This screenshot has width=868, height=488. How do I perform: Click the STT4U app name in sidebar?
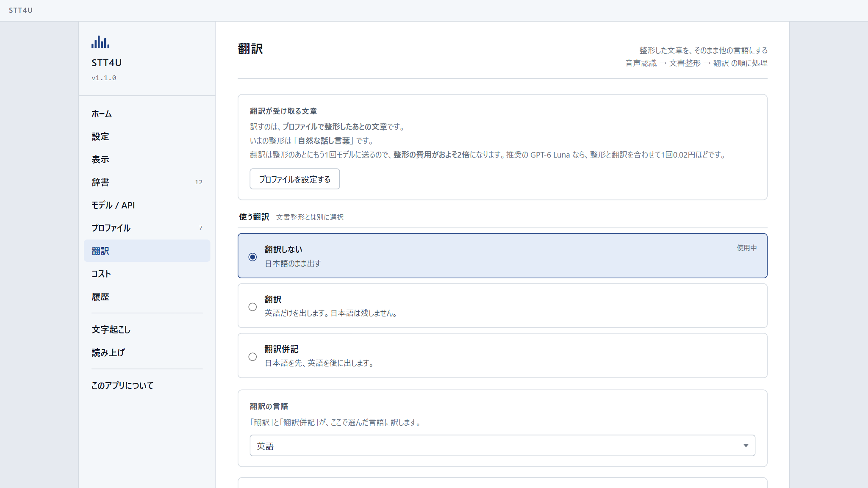(x=107, y=63)
